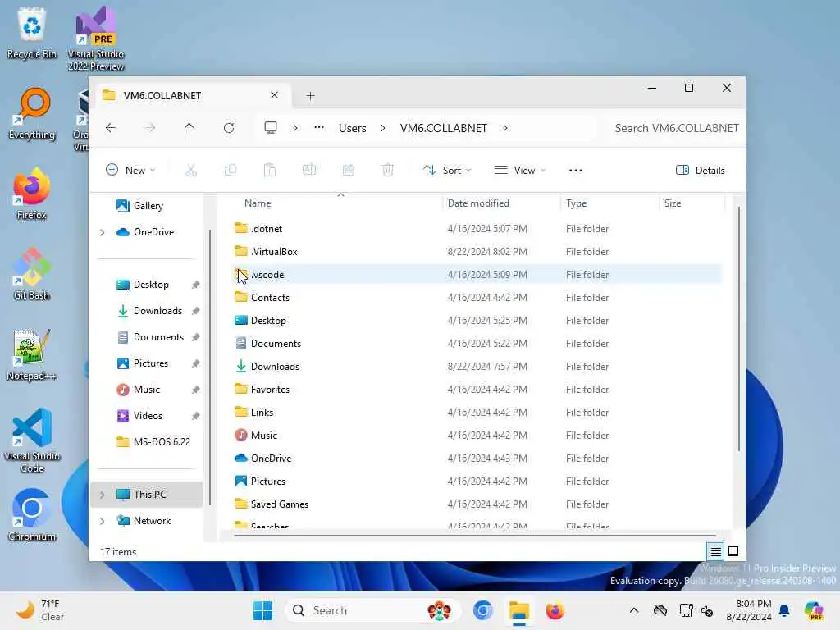
Task: Click the Windows Start button
Action: 262,610
